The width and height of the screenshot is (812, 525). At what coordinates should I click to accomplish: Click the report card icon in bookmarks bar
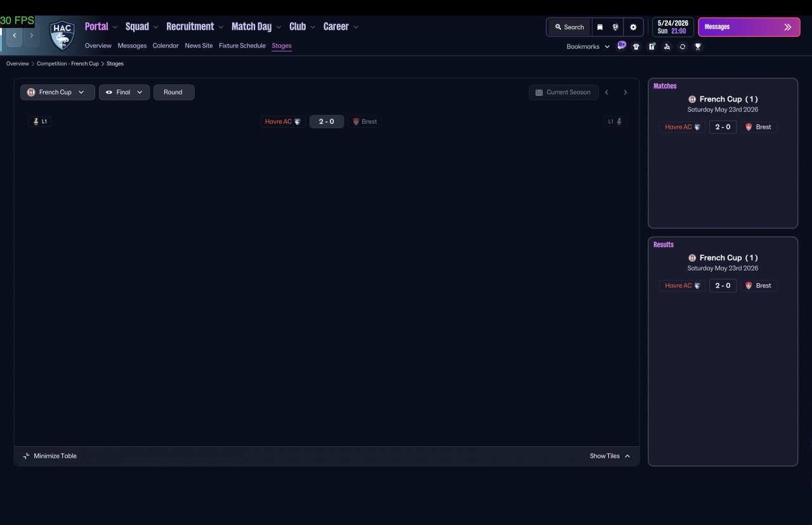(x=652, y=46)
